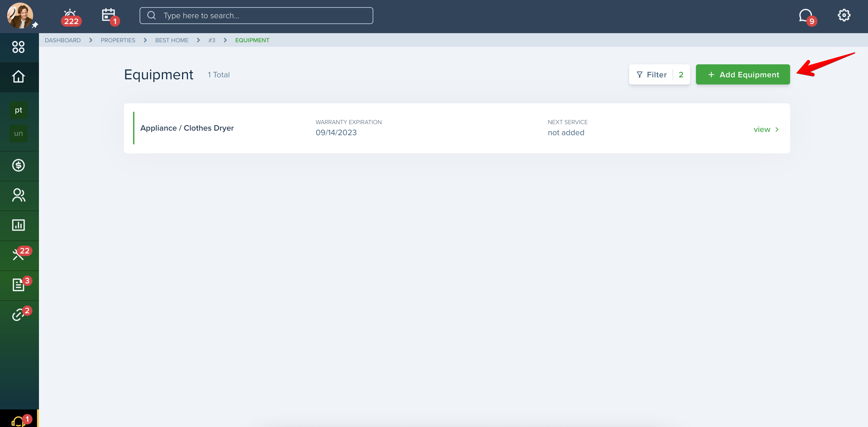Click the filter count 2
868x427 pixels.
pyautogui.click(x=681, y=74)
